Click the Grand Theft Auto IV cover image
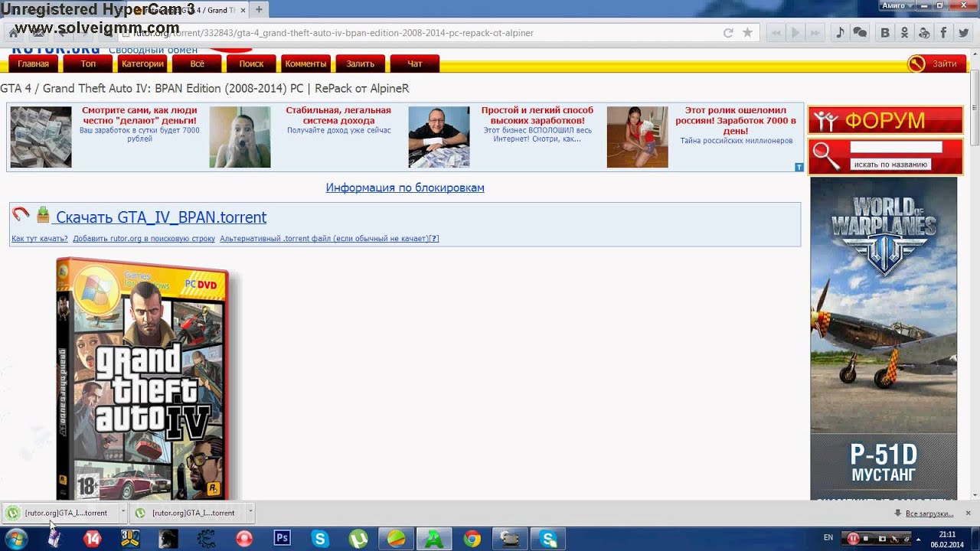 (x=145, y=378)
